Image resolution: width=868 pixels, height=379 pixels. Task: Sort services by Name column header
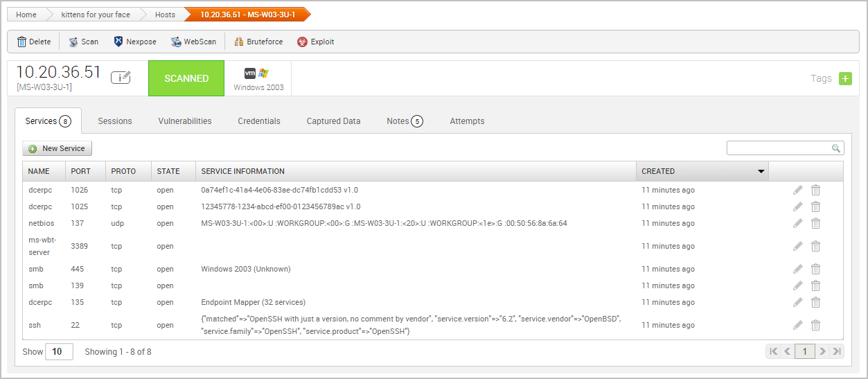pos(39,171)
